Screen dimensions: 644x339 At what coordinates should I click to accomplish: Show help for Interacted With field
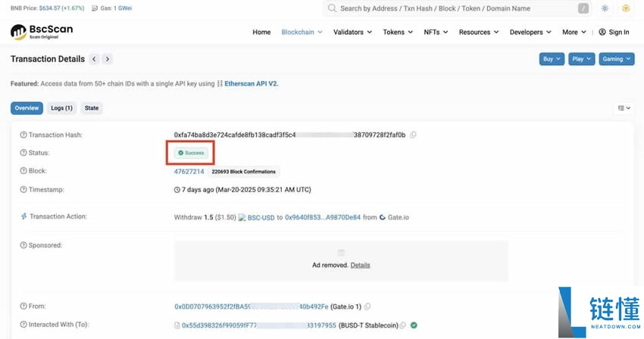(23, 324)
